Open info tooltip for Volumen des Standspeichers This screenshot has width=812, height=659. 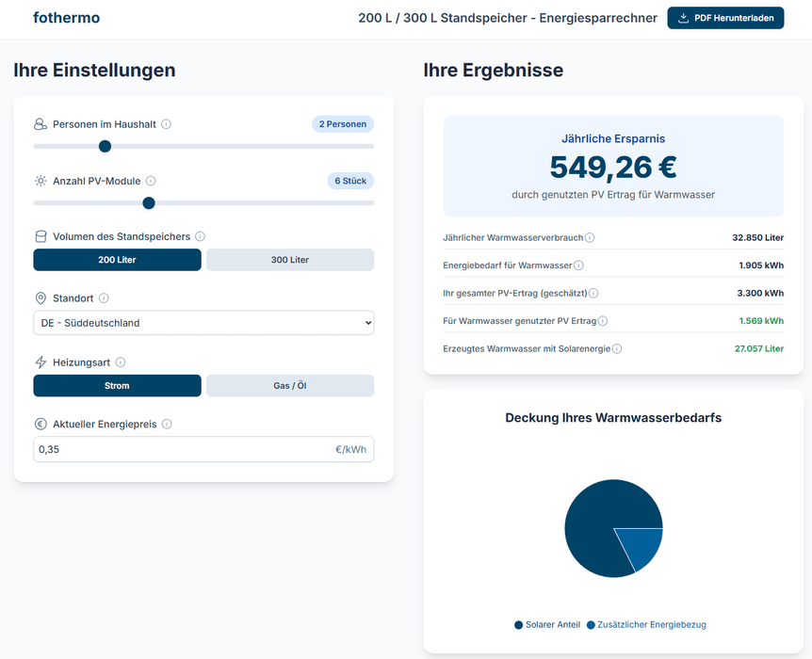click(200, 237)
